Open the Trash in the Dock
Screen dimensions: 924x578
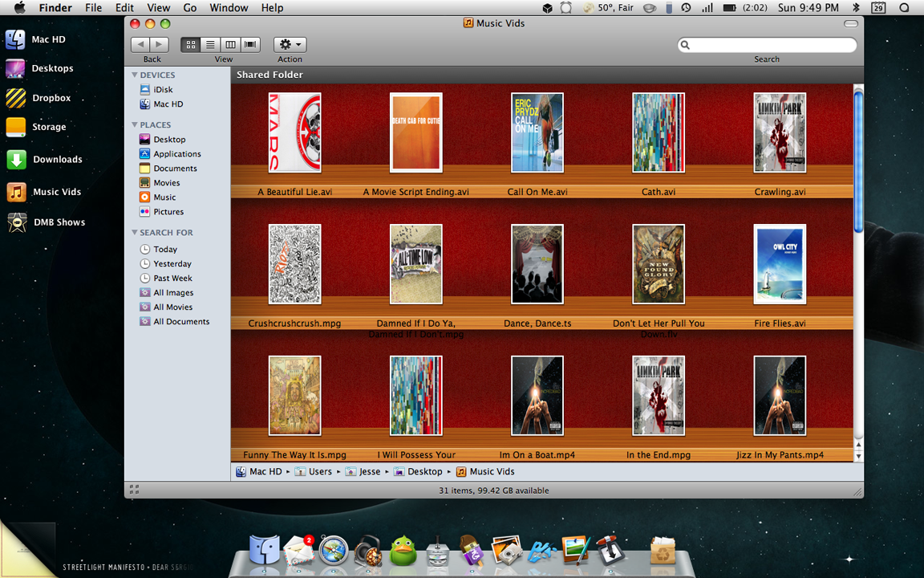pos(663,550)
